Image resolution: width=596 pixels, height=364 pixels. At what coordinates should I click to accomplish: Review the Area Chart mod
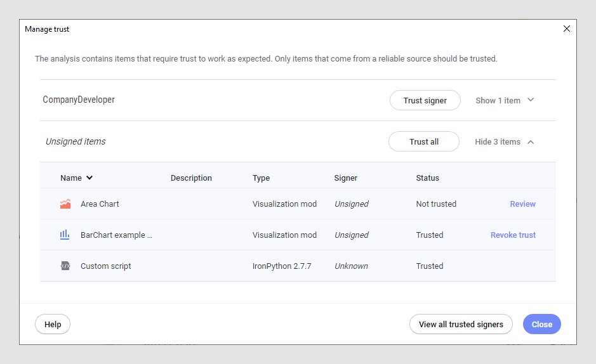pos(522,204)
